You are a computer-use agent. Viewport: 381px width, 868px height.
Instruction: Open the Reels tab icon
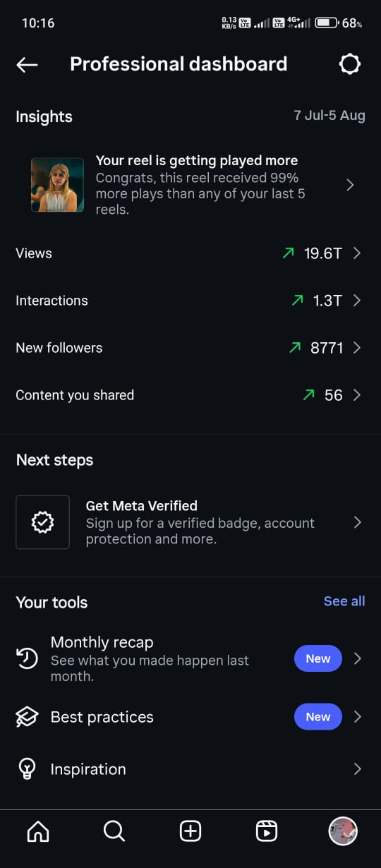(x=267, y=832)
